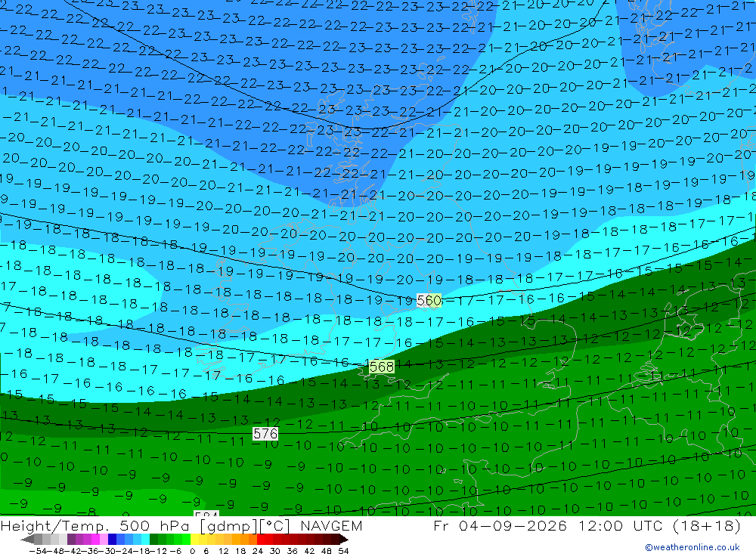Viewport: 756px width, 554px height.
Task: Click the 568 height contour label
Action: click(382, 367)
